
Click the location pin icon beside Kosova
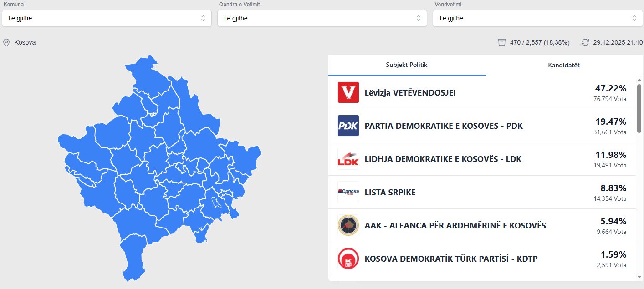pos(6,42)
